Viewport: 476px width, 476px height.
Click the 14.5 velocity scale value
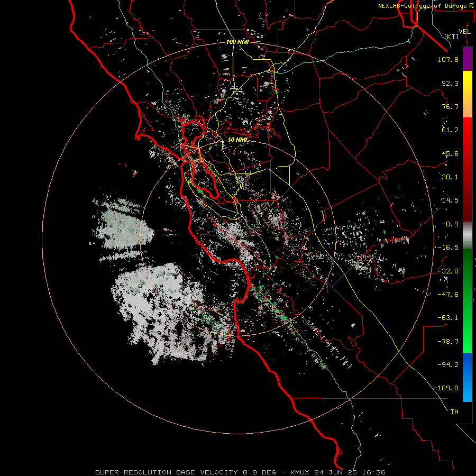point(450,200)
